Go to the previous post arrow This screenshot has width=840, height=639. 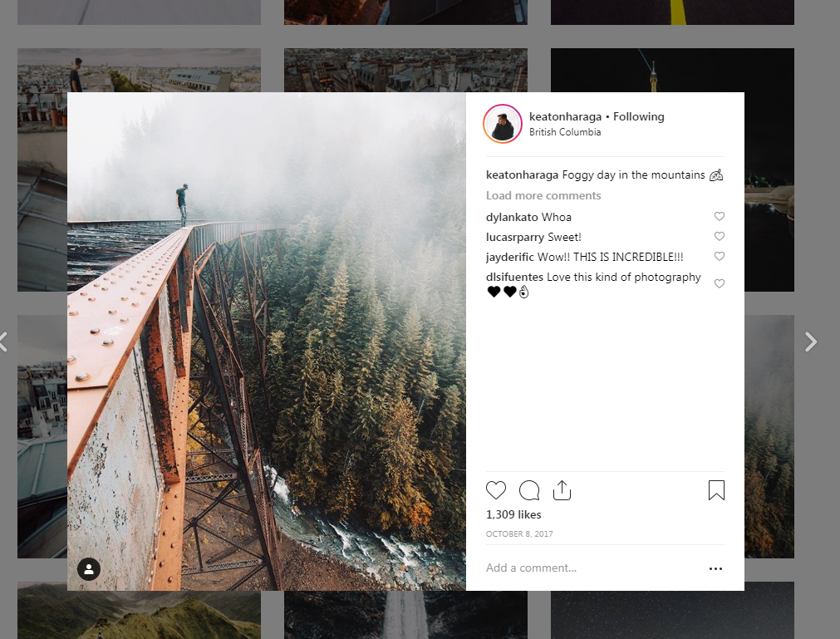[3, 342]
